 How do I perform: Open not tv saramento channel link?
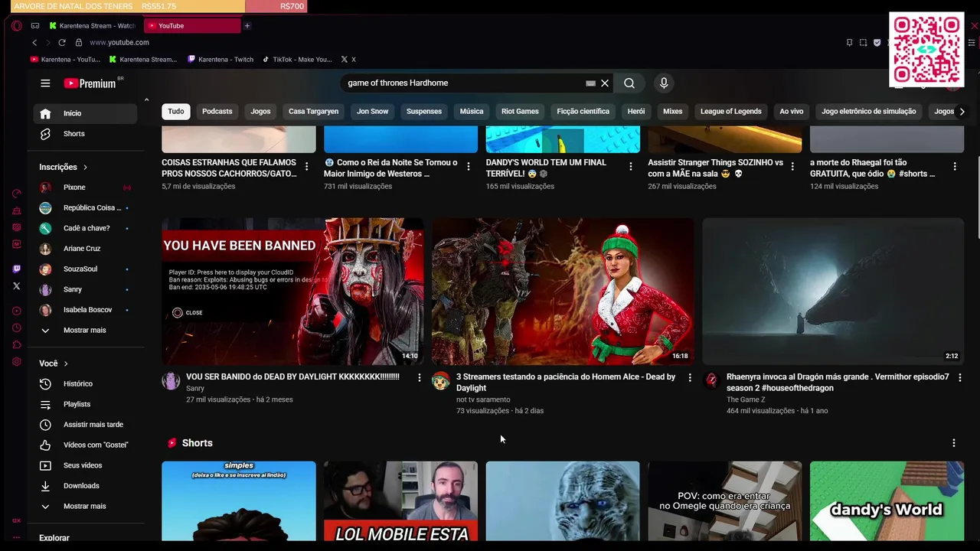[483, 399]
